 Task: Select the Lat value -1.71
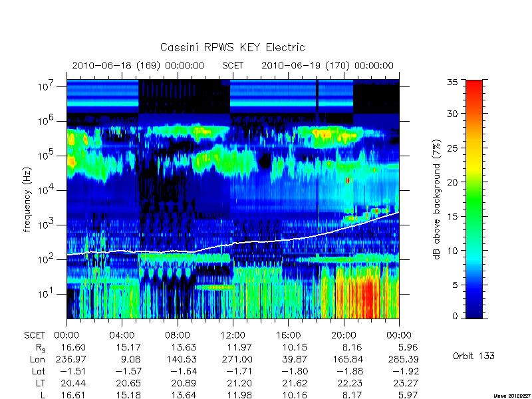click(239, 372)
